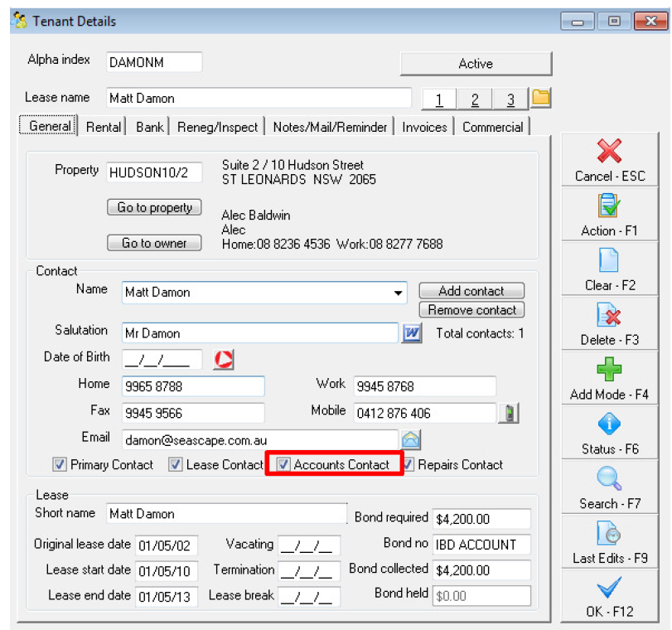Switch to the Rental tab
The height and width of the screenshot is (630, 672).
point(104,127)
